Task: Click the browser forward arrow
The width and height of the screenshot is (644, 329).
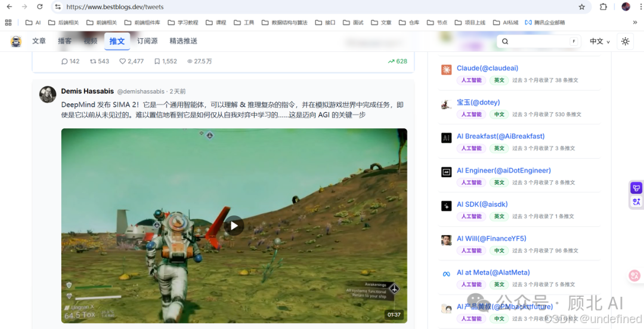Action: tap(24, 7)
